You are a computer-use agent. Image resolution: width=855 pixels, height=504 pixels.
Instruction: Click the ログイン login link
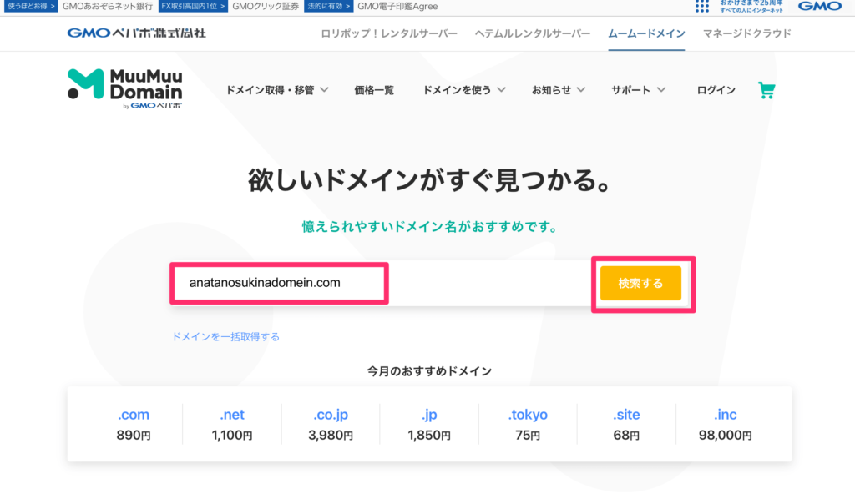[x=716, y=90]
